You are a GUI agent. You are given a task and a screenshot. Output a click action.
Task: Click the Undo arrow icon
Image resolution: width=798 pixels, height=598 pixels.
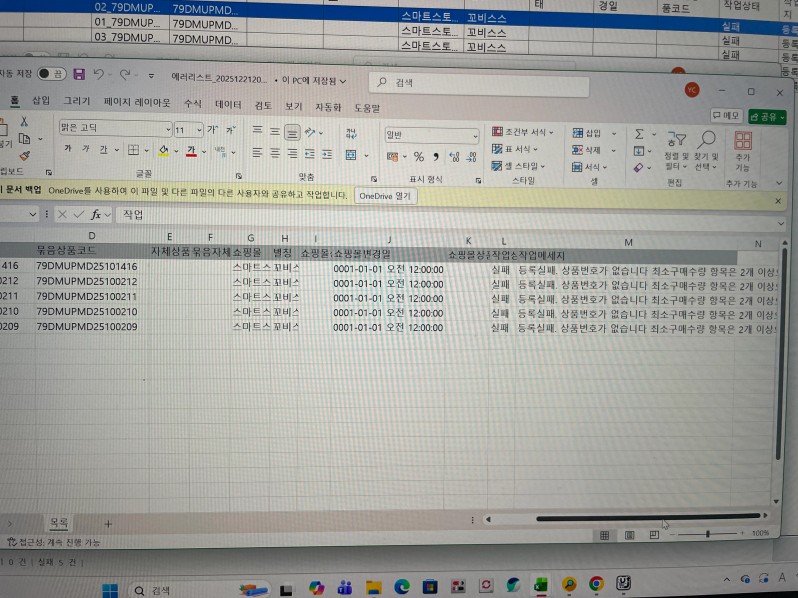pos(99,75)
